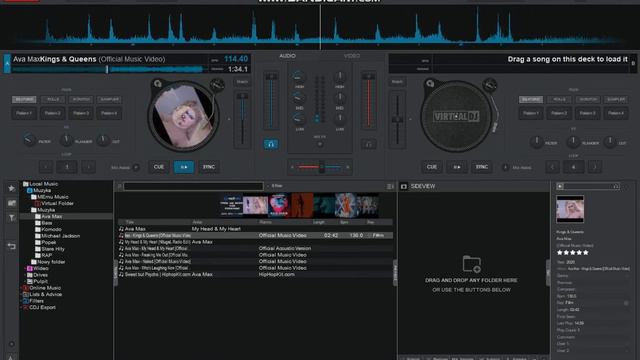Viewport: 640px width, 360px height.
Task: Click right deck FILTER knob
Action: [x=536, y=142]
